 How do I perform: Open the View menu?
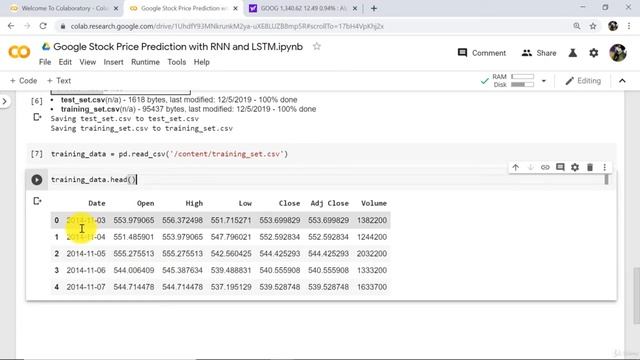pos(87,62)
